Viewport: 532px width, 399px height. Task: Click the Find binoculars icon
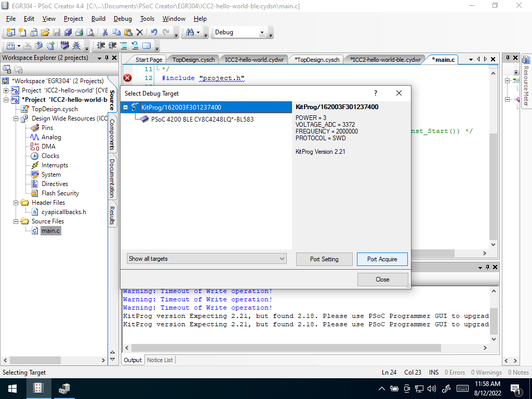(190, 32)
